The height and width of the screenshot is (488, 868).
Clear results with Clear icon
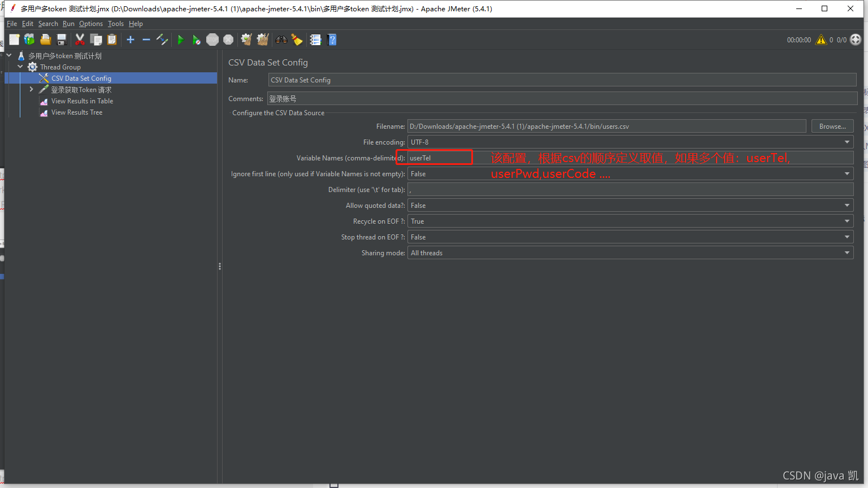click(246, 40)
